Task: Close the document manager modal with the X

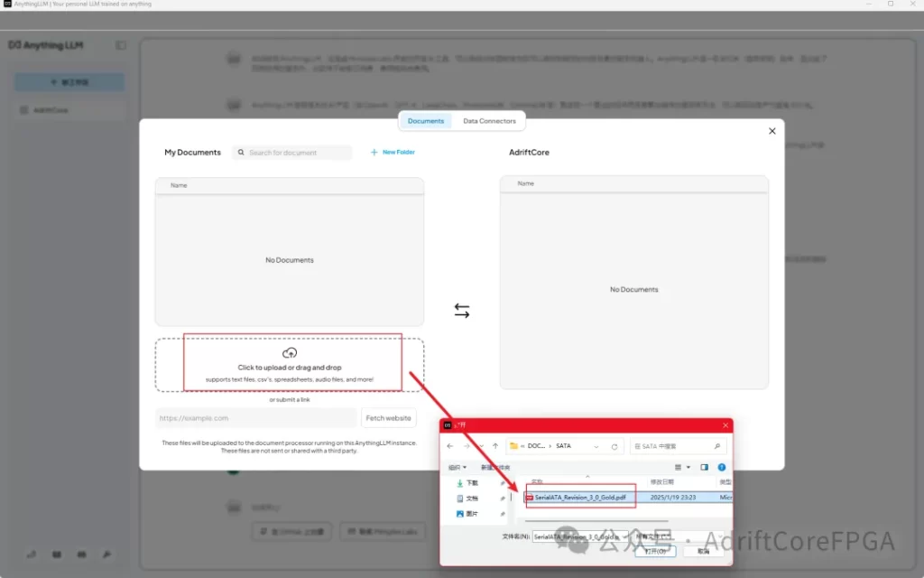Action: (772, 131)
